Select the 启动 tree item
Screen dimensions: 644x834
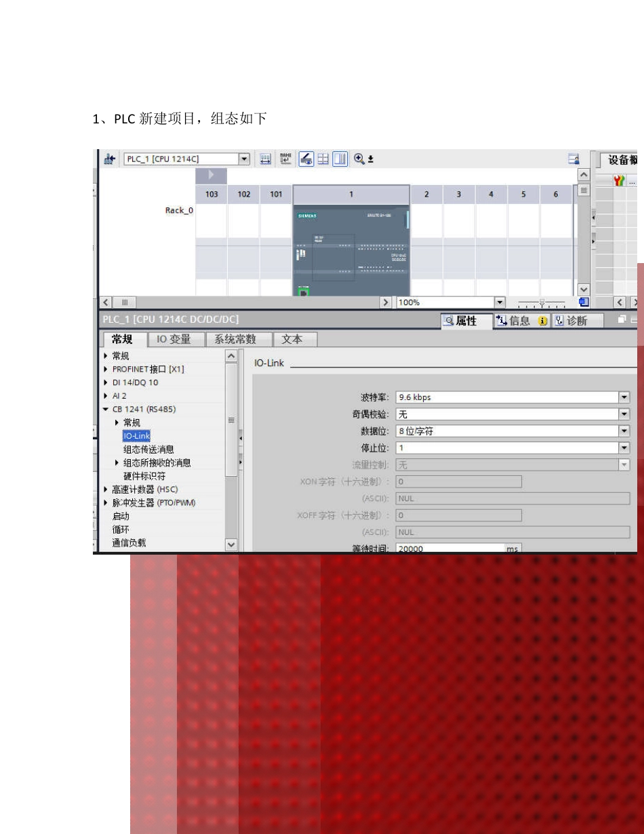pyautogui.click(x=121, y=516)
